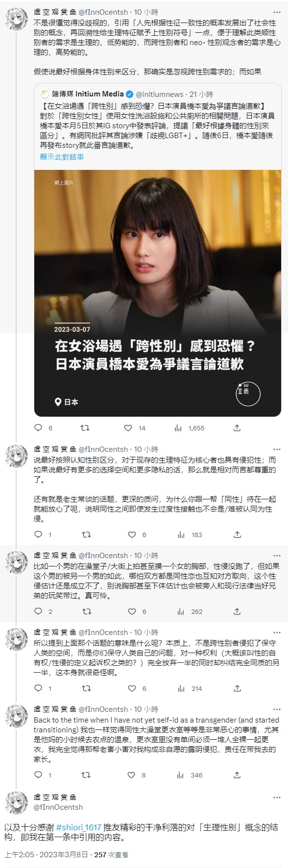Open the #shiori_1617 hashtag link
The image size is (288, 868).
79,827
